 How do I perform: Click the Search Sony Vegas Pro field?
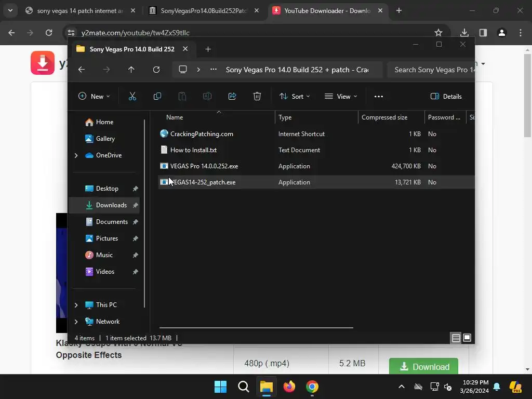(x=431, y=70)
